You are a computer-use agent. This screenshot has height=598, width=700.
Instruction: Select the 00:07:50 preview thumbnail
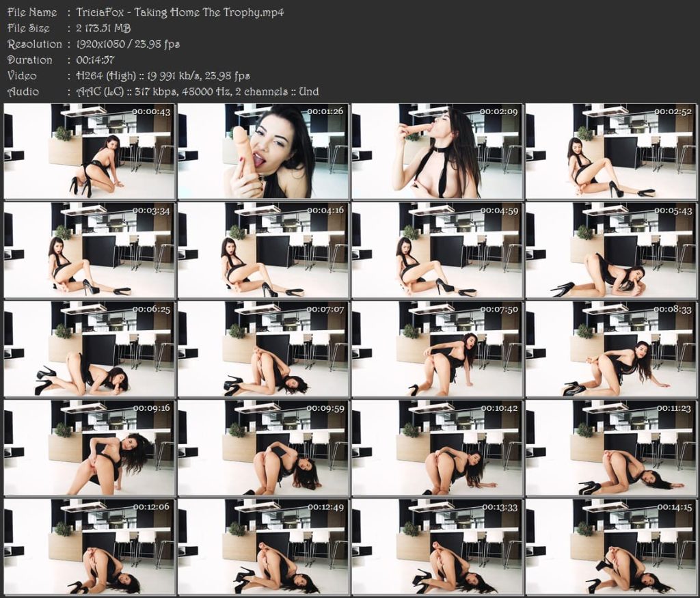click(437, 349)
